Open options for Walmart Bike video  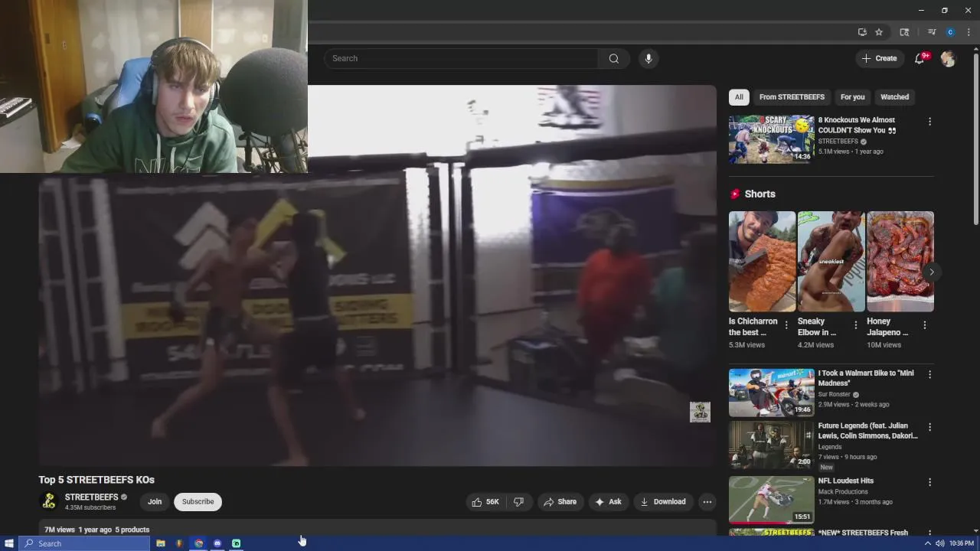(x=929, y=375)
